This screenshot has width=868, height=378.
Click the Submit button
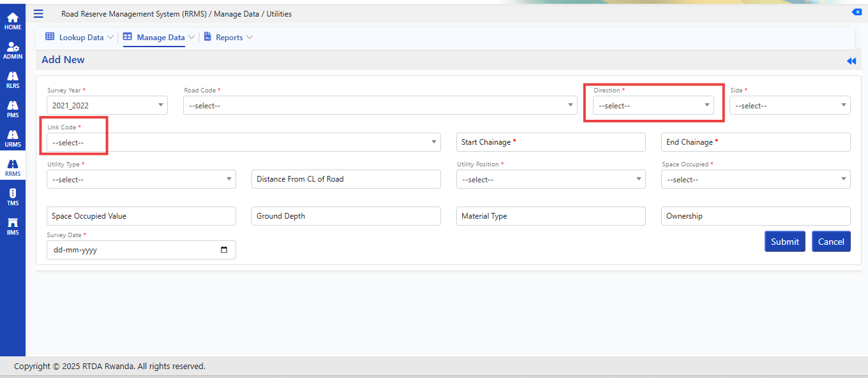[x=785, y=242]
